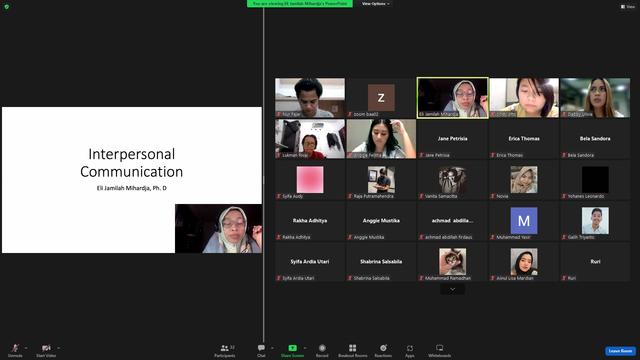Click the green Share Screen icon

point(293,348)
